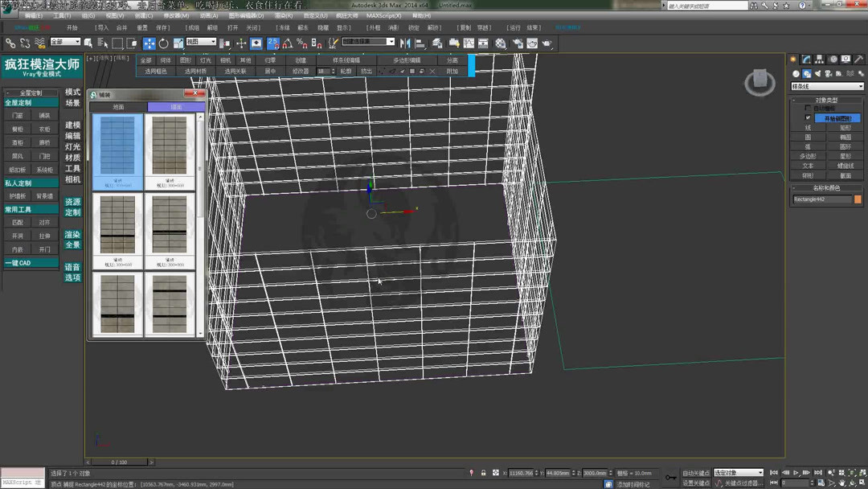This screenshot has height=489, width=868.
Task: Switch to the 墙面 tab in 铺装 dialog
Action: pyautogui.click(x=177, y=106)
